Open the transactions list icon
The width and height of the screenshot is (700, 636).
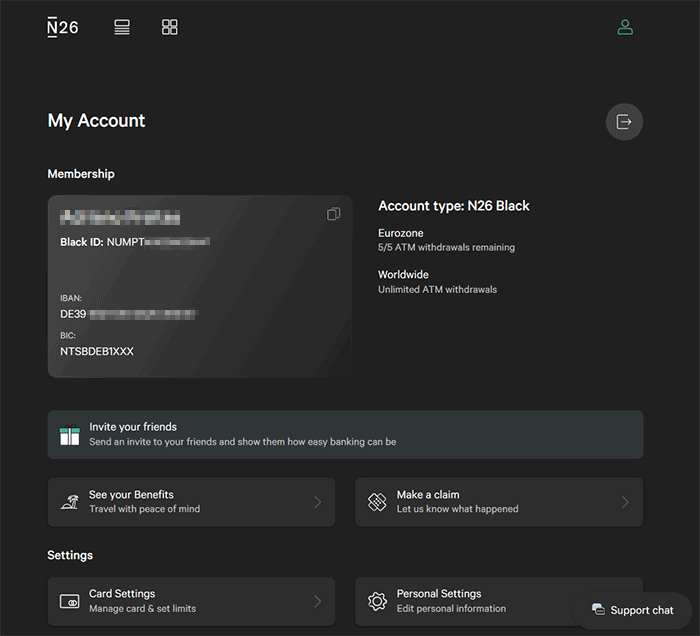(122, 27)
